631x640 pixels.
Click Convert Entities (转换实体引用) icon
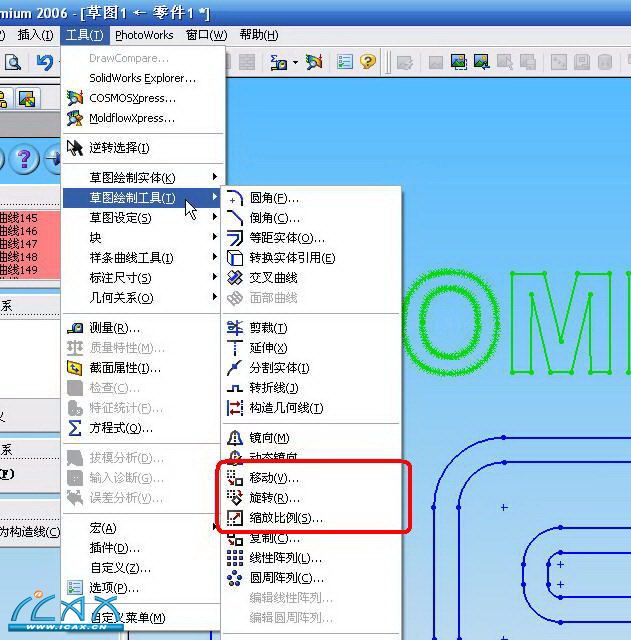click(x=235, y=258)
